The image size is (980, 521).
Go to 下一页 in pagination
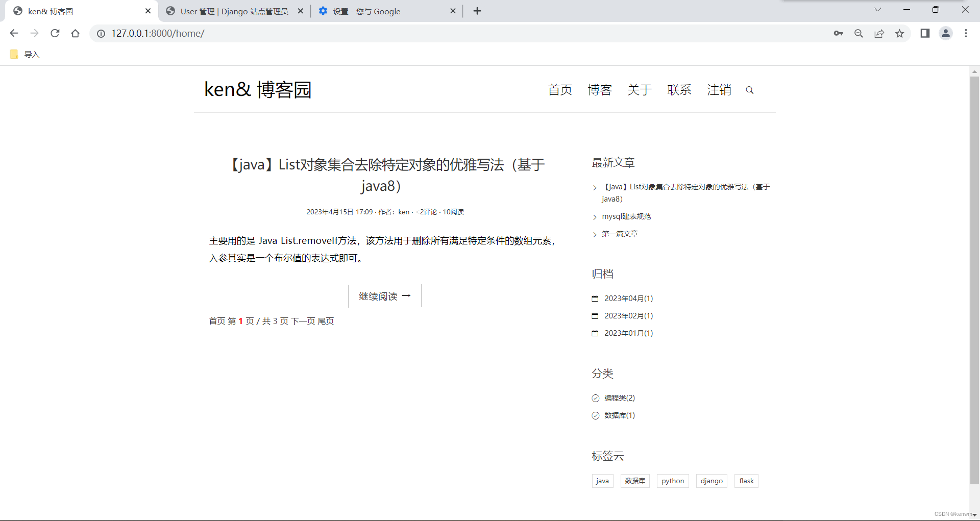(303, 321)
